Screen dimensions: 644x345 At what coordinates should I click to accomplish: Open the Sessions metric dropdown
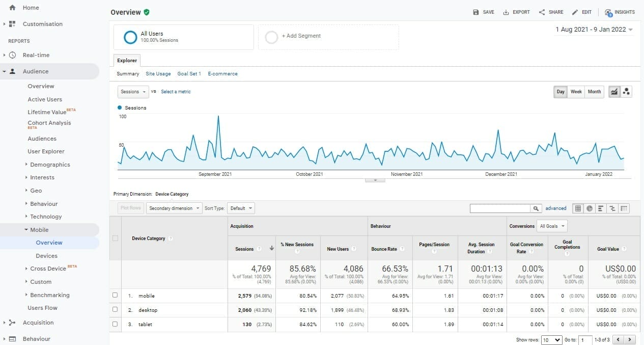point(132,92)
